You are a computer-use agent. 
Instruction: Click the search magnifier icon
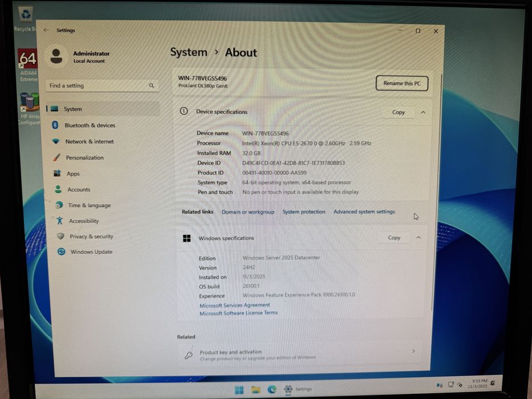(x=151, y=85)
